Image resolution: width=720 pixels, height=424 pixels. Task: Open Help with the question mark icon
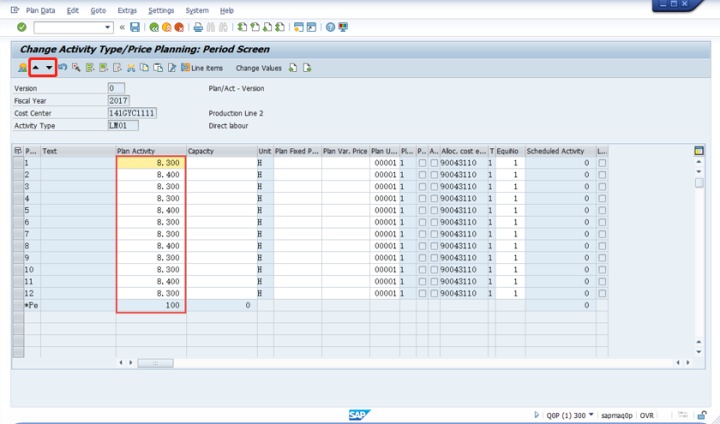330,28
